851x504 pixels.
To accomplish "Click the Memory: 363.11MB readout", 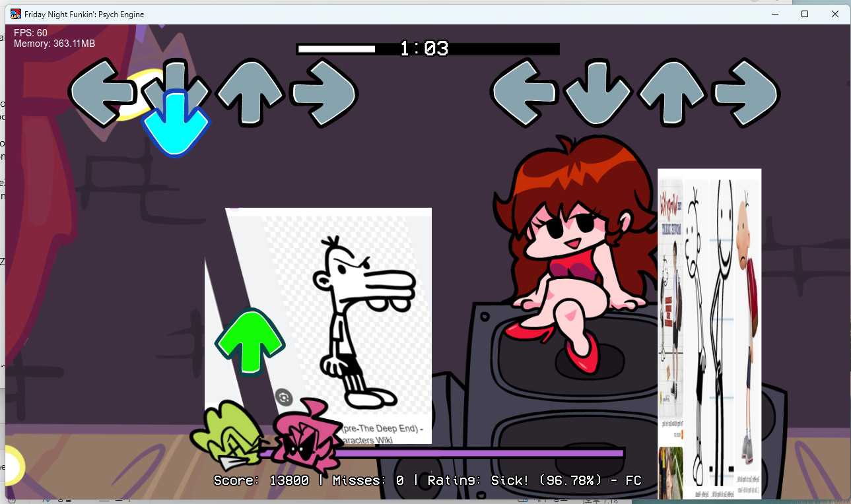I will pos(54,44).
